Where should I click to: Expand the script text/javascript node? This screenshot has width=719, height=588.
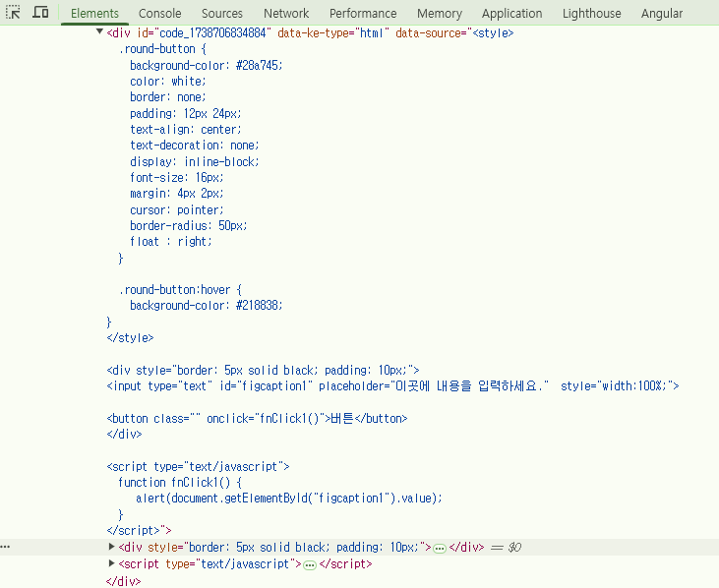[111, 562]
